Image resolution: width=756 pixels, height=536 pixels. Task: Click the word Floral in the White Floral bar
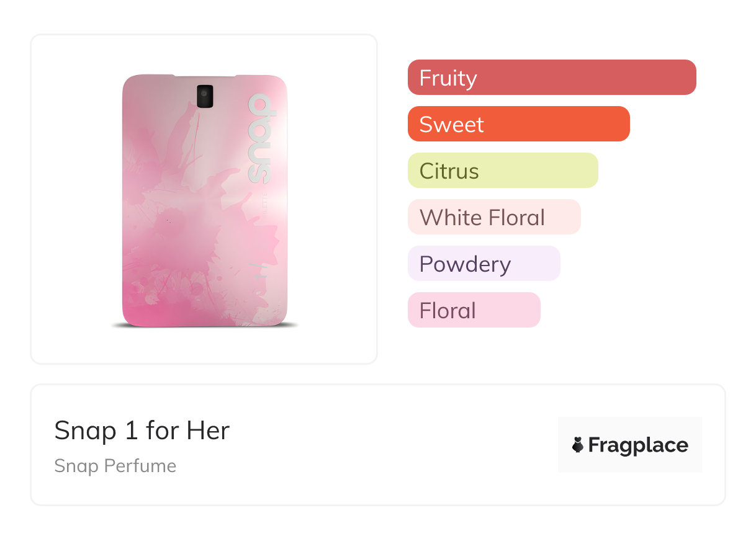[x=516, y=217]
